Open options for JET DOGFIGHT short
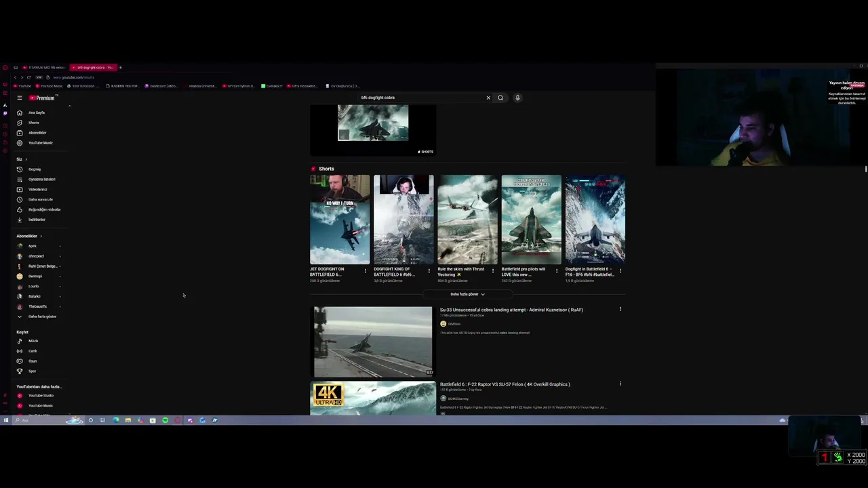 365,271
